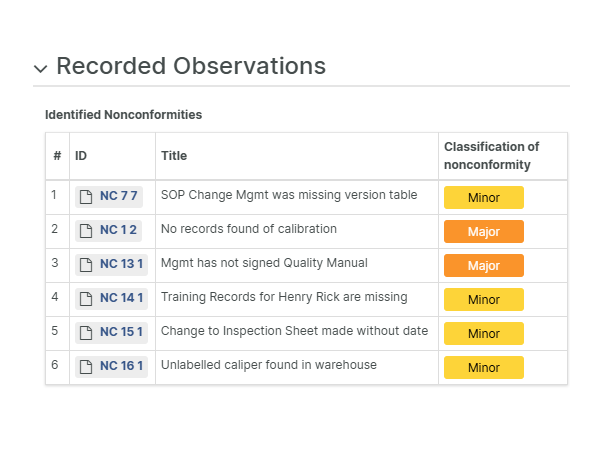The image size is (600, 450).
Task: Open nonconformity NC 13 1
Action: pyautogui.click(x=122, y=265)
